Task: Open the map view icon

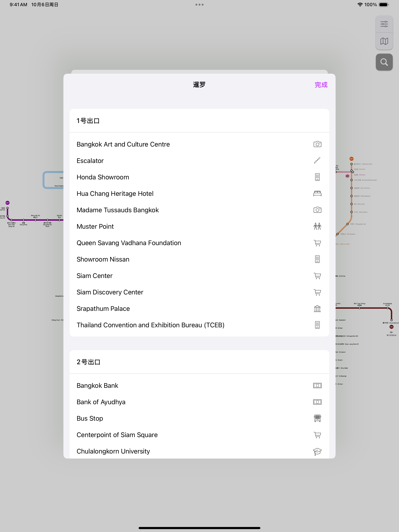Action: tap(384, 41)
